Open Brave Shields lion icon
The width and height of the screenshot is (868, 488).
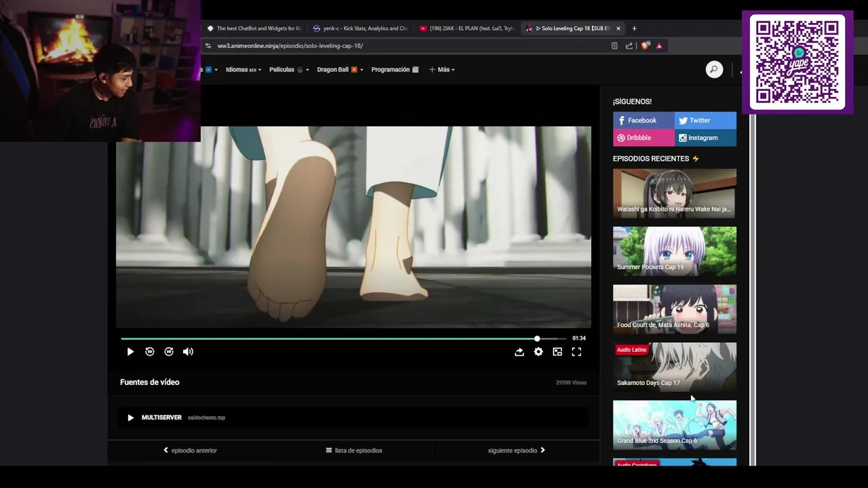[x=645, y=45]
